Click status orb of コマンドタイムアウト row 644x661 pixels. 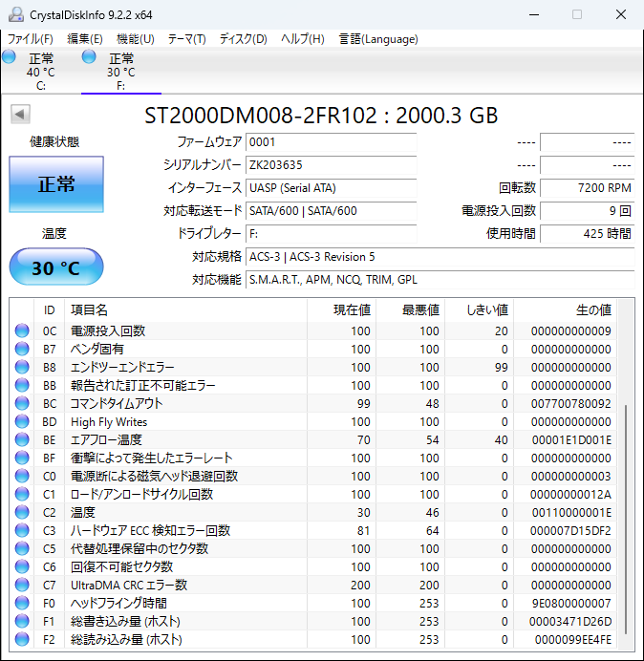[22, 403]
